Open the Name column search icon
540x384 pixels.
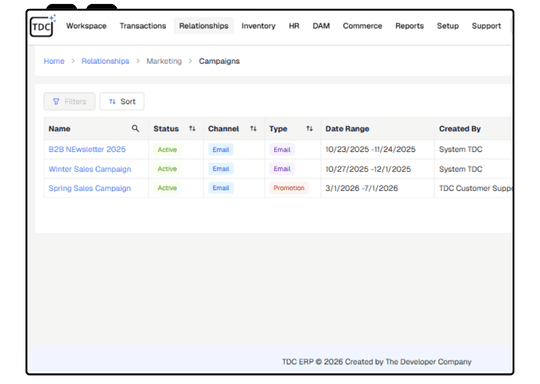point(135,128)
